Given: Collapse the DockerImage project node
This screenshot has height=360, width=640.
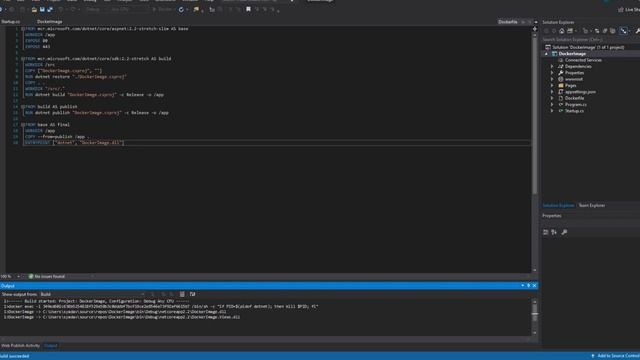Looking at the screenshot, I should coord(546,54).
